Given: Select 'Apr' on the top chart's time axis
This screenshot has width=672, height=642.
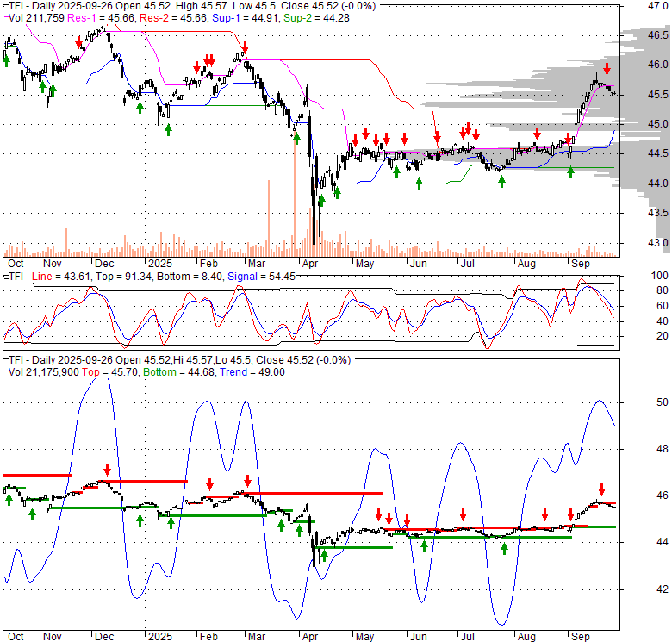Looking at the screenshot, I should tap(310, 264).
